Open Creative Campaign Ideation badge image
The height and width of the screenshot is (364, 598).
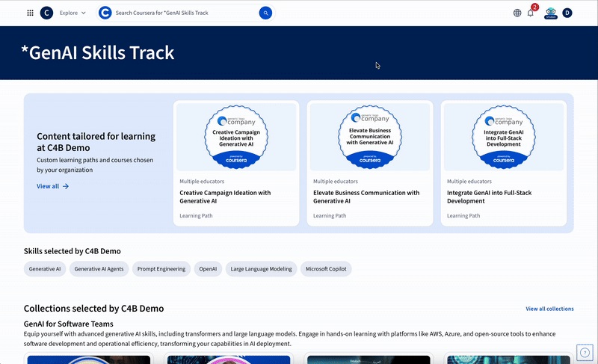[236, 137]
